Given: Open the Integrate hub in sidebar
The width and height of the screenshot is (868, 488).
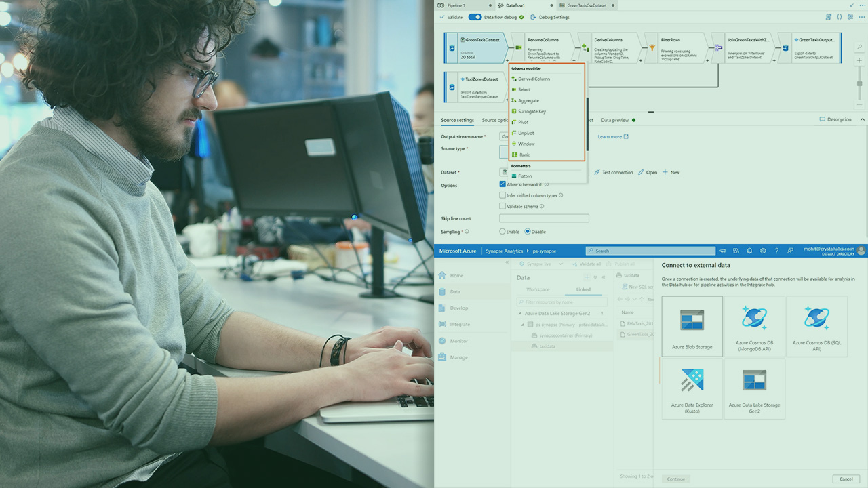Looking at the screenshot, I should click(459, 325).
